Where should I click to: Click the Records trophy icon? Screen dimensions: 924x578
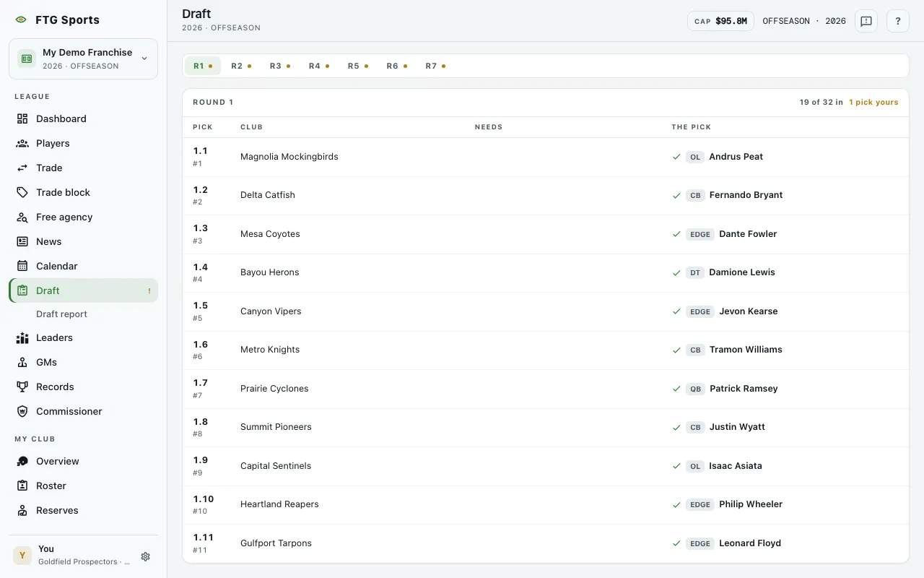pyautogui.click(x=22, y=387)
